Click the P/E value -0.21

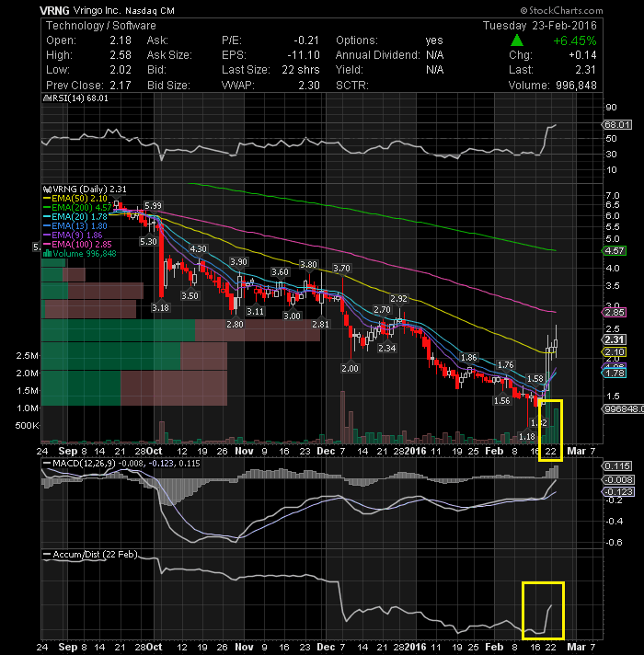tap(306, 40)
